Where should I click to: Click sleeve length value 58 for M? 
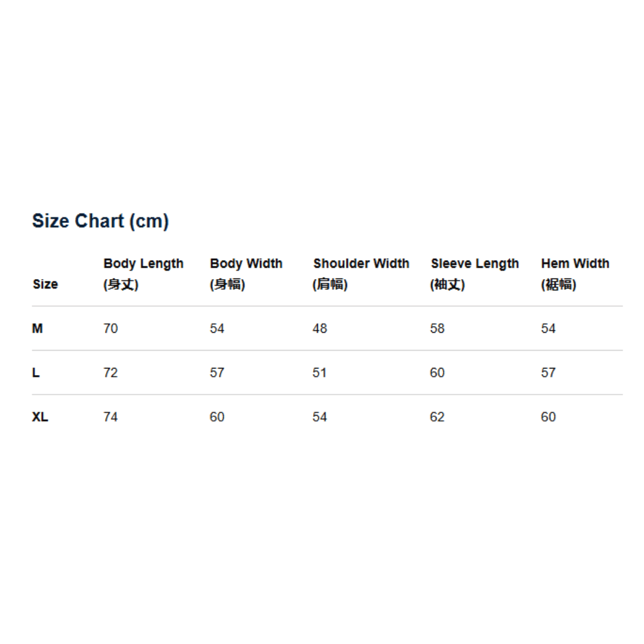click(x=438, y=328)
